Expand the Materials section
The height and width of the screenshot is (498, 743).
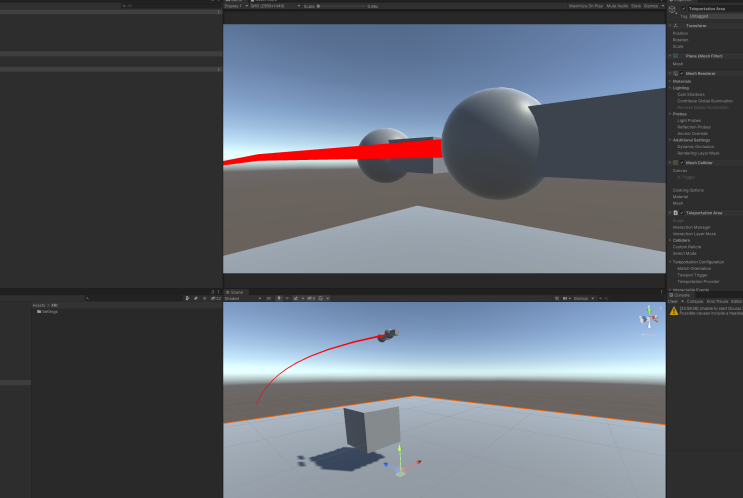670,81
